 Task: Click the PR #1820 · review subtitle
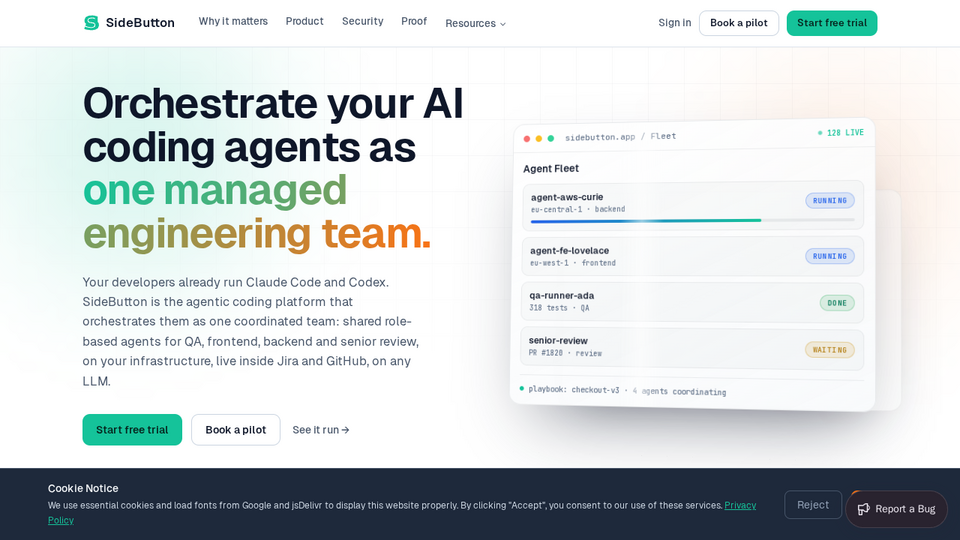click(565, 353)
